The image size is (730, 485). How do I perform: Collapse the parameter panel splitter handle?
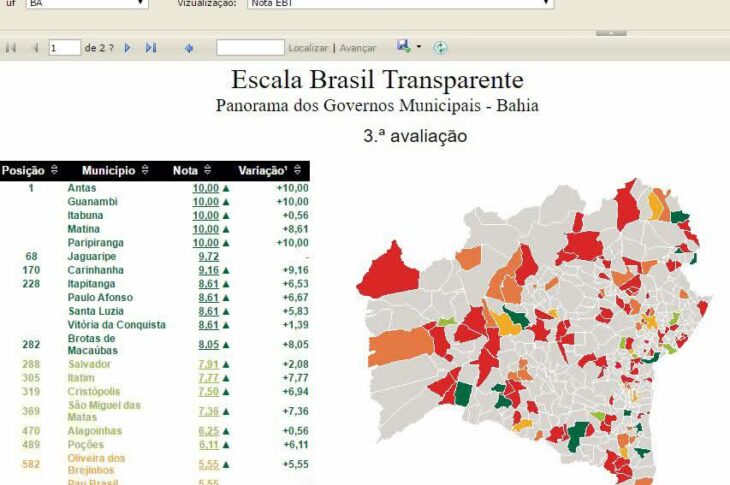[x=610, y=33]
